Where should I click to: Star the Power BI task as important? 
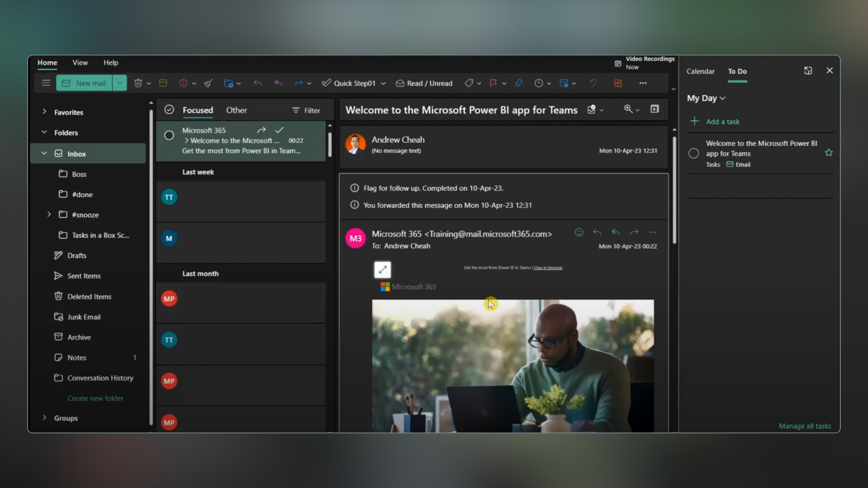point(829,153)
